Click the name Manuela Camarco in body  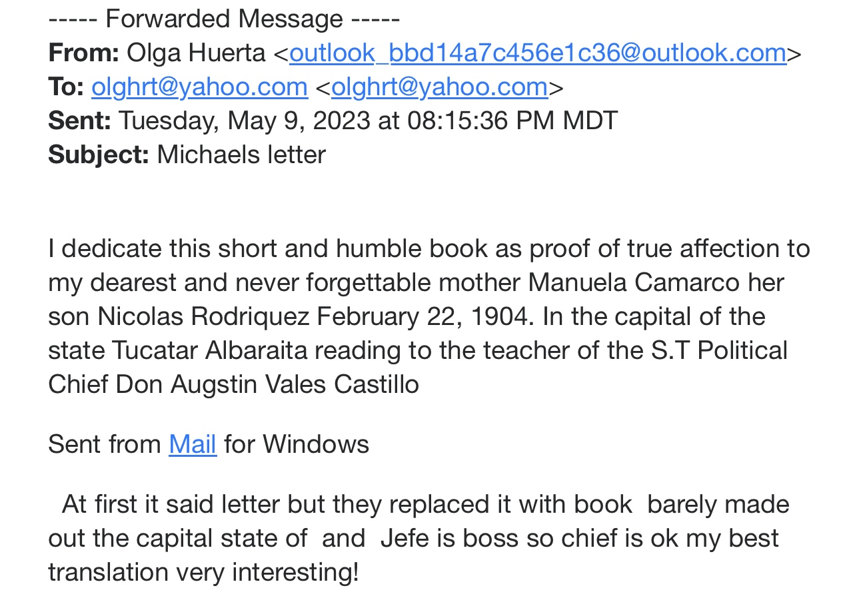pos(634,282)
